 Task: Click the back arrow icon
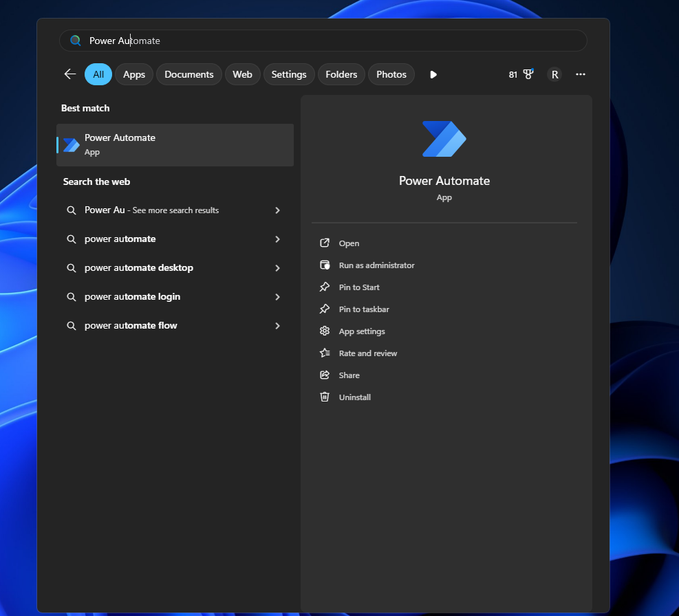(x=69, y=74)
